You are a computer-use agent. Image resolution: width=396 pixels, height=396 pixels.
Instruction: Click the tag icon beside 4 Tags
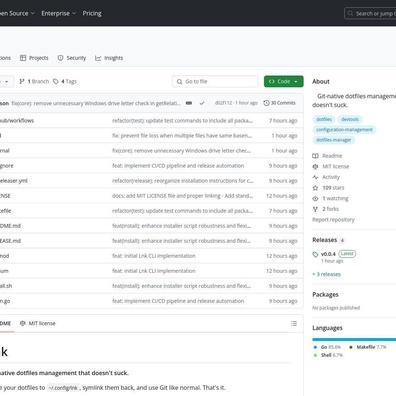pos(56,81)
